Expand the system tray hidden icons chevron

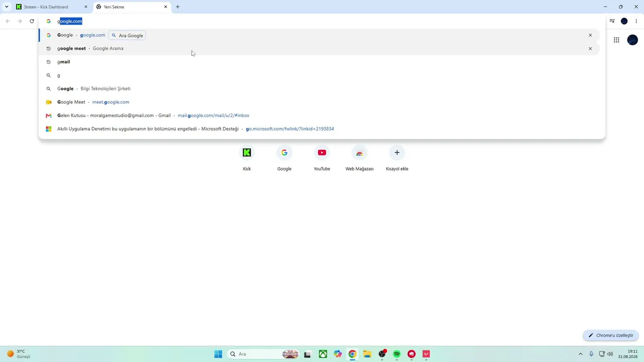tap(580, 354)
